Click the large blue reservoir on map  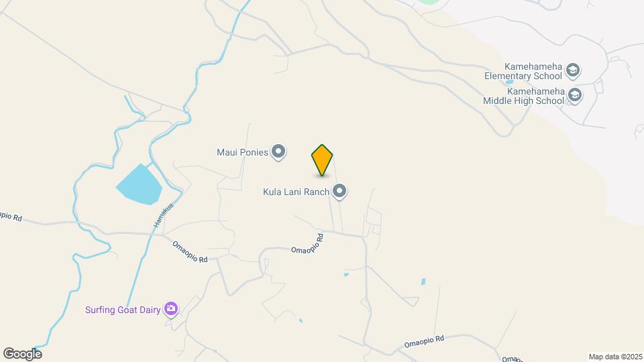(x=140, y=184)
